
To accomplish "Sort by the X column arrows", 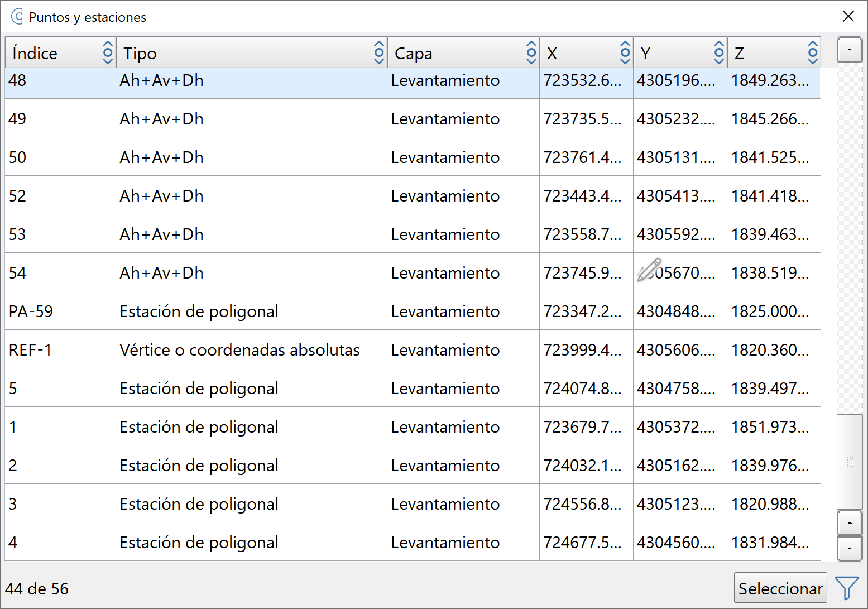I will point(625,53).
